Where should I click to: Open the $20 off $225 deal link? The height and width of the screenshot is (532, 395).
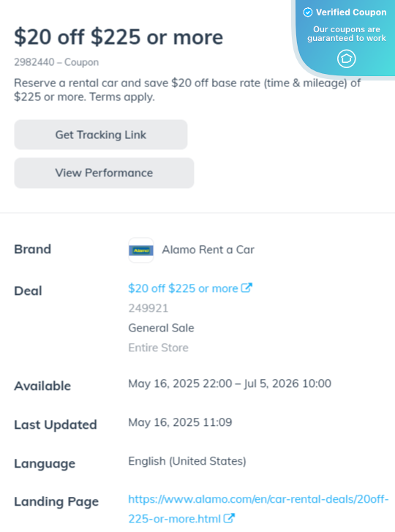click(183, 288)
